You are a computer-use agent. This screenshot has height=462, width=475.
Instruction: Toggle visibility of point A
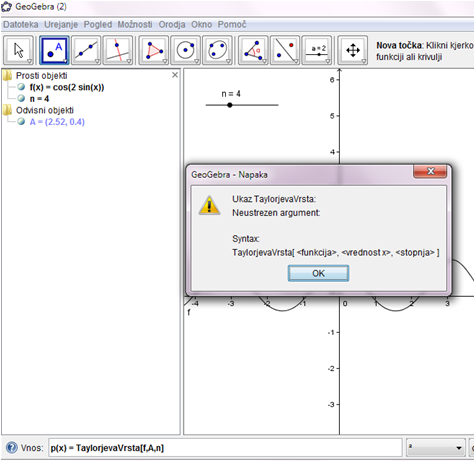pos(21,122)
